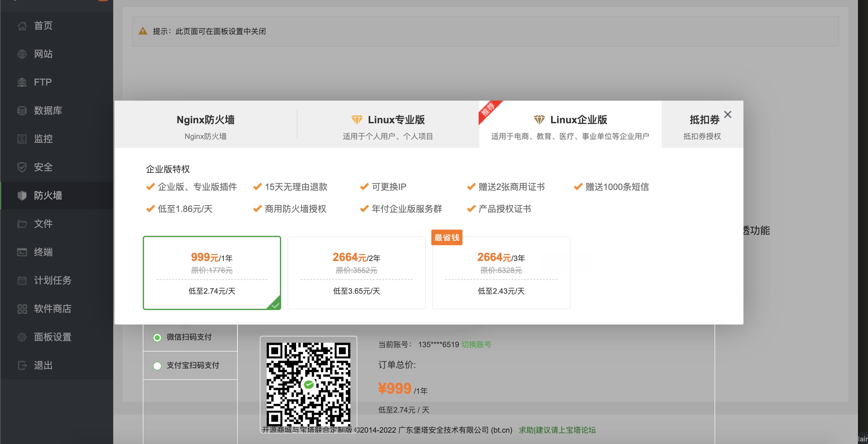
Task: Click the 原价:5328元 strikethrough price
Action: point(501,270)
